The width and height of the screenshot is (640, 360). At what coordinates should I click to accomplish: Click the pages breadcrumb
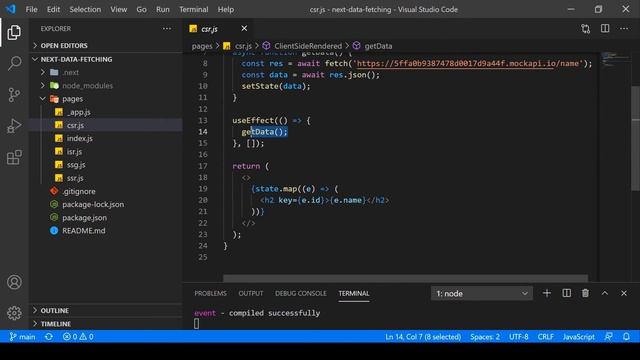click(202, 46)
